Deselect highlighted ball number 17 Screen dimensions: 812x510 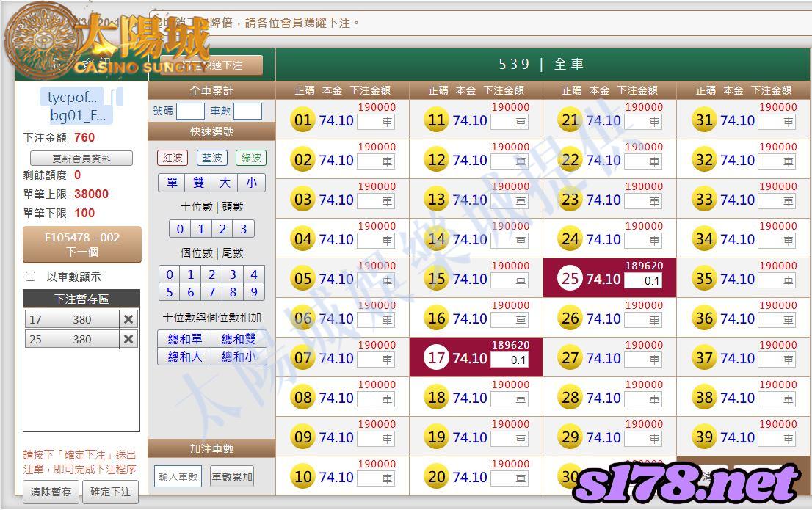pos(437,358)
